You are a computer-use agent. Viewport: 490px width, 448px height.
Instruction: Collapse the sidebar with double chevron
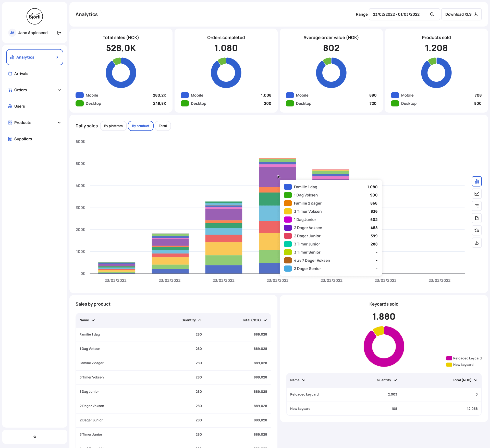[x=35, y=437]
